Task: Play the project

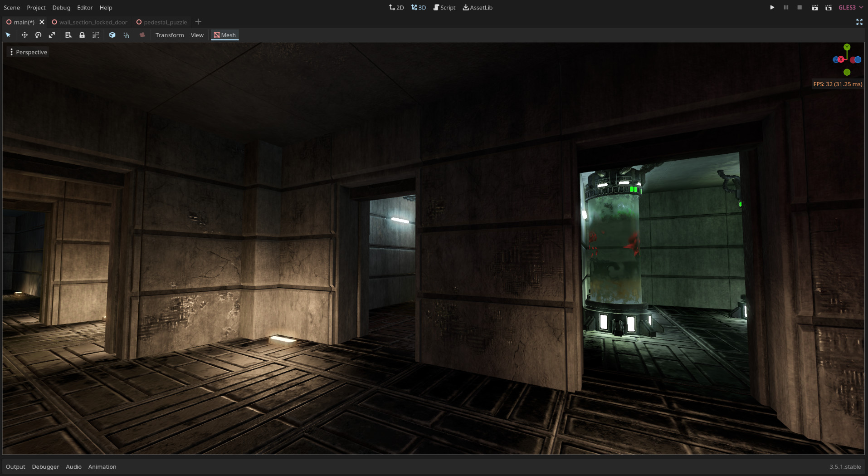Action: tap(772, 7)
